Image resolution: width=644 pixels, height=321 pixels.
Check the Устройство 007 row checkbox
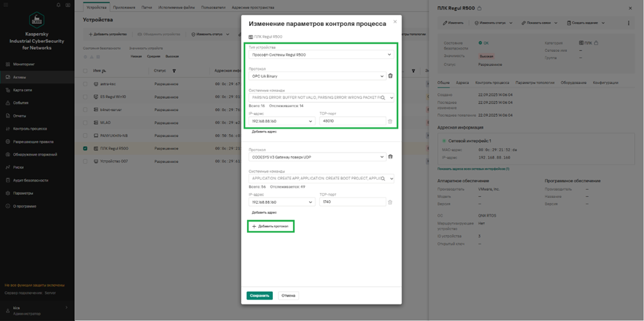pyautogui.click(x=85, y=162)
